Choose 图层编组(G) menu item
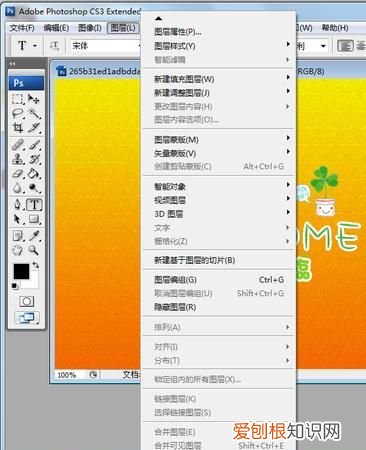Screen dimensions: 366x450 tap(219, 280)
